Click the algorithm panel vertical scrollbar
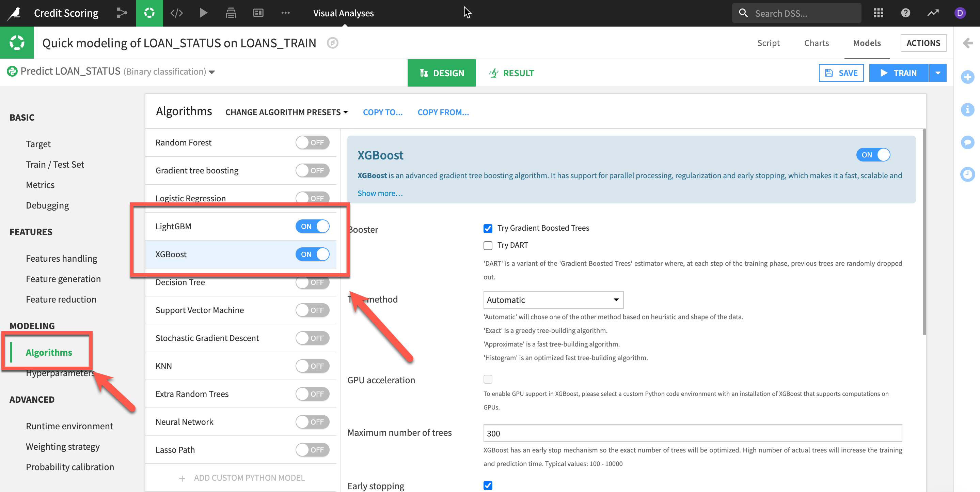This screenshot has height=492, width=980. pyautogui.click(x=924, y=232)
